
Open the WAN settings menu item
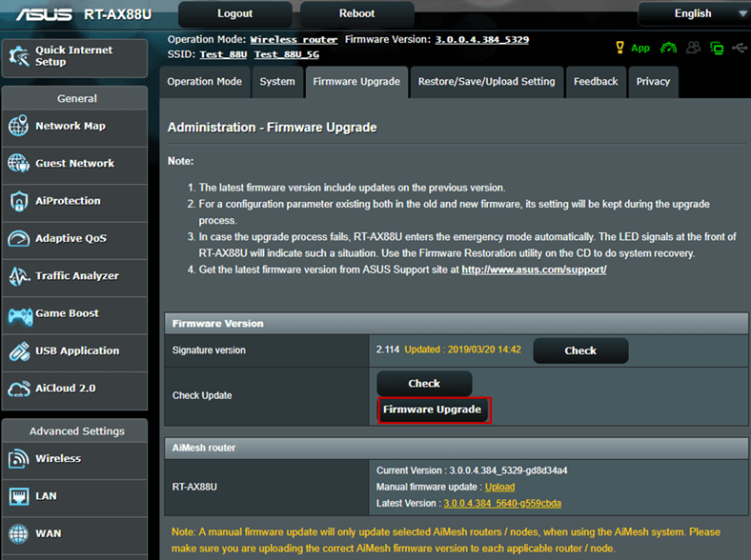tap(74, 534)
